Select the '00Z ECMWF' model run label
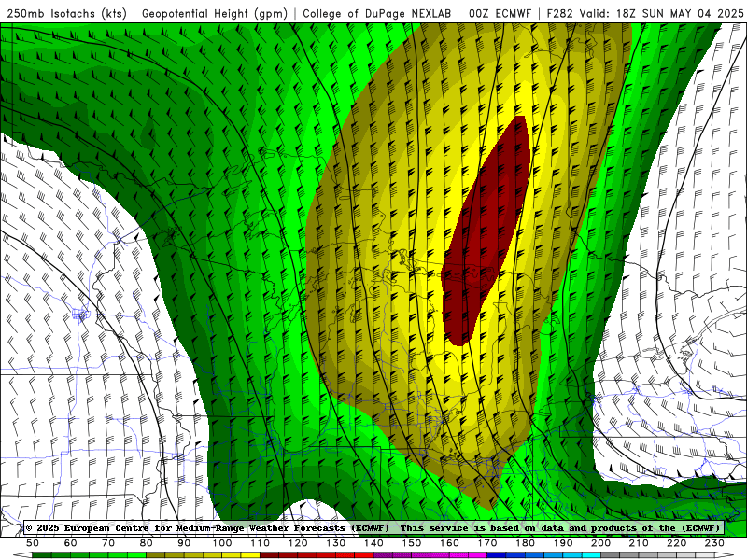The height and width of the screenshot is (560, 747). tap(500, 13)
